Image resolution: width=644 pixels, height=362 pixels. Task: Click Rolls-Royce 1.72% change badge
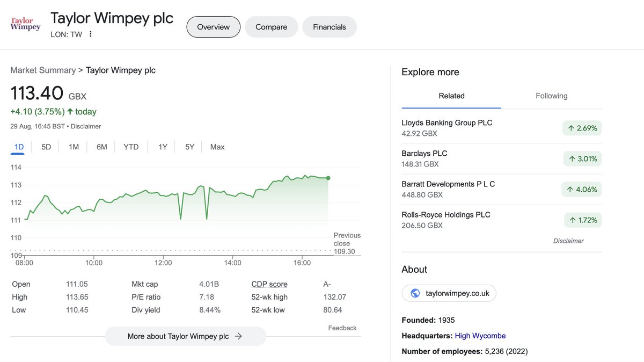[x=583, y=220]
